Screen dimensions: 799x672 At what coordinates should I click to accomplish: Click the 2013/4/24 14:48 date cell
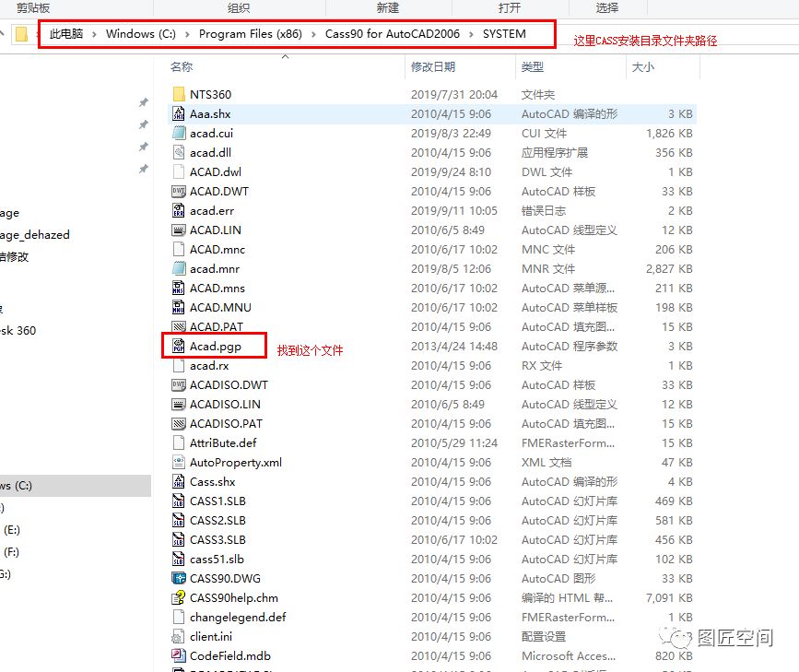pyautogui.click(x=454, y=347)
